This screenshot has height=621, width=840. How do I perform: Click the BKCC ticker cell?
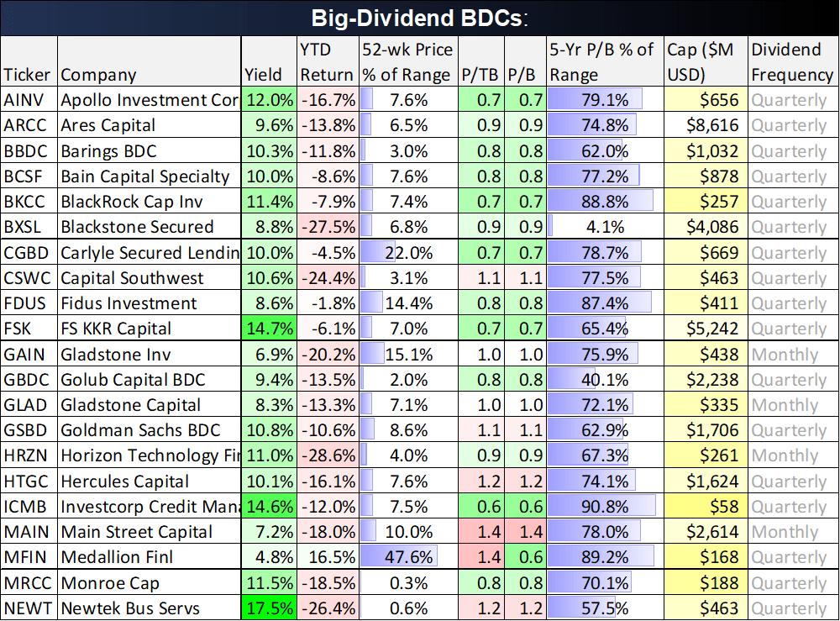click(29, 202)
